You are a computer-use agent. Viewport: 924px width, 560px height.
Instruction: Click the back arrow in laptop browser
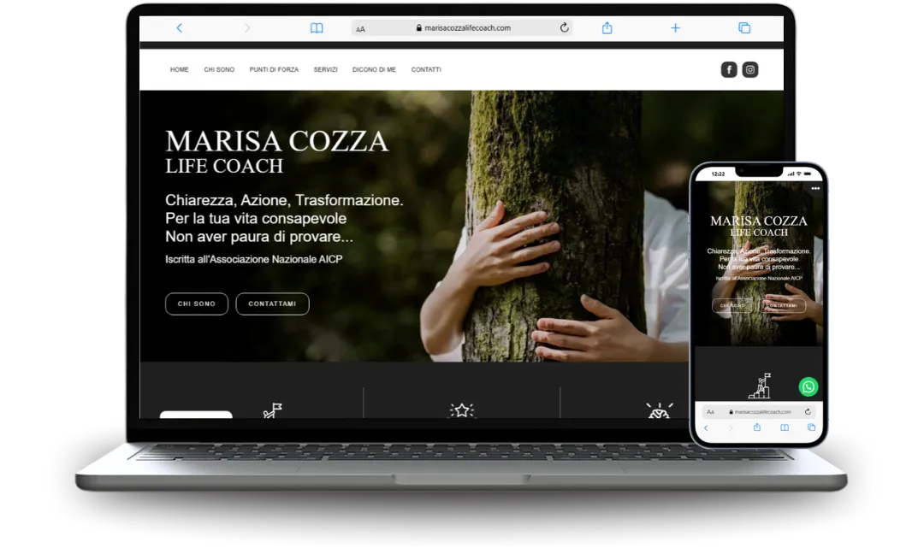point(179,28)
